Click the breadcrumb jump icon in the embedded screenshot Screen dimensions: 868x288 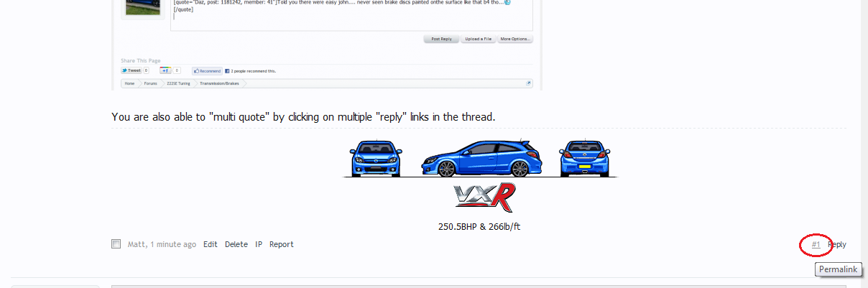529,83
